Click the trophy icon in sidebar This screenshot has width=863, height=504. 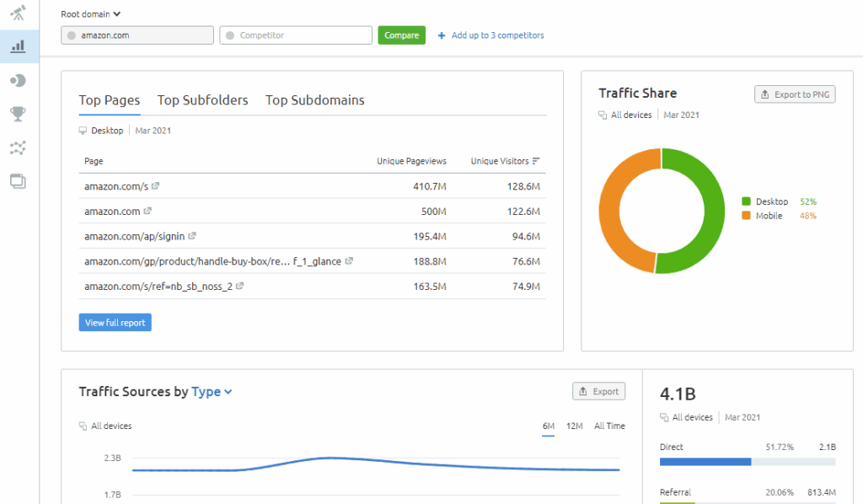18,114
